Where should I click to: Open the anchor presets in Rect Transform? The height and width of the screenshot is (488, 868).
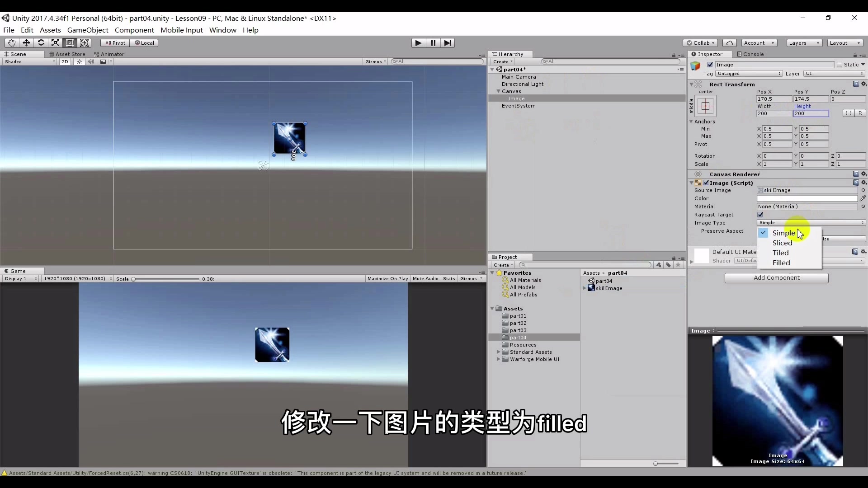(705, 106)
